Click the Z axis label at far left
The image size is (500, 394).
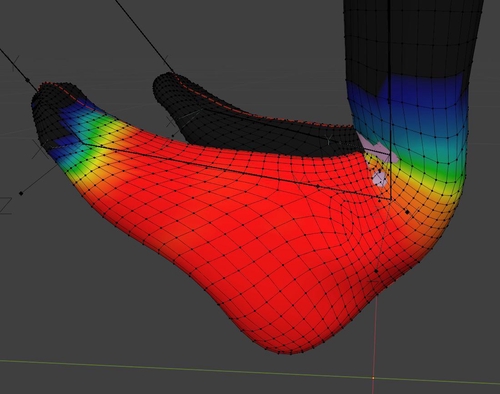(x=6, y=206)
